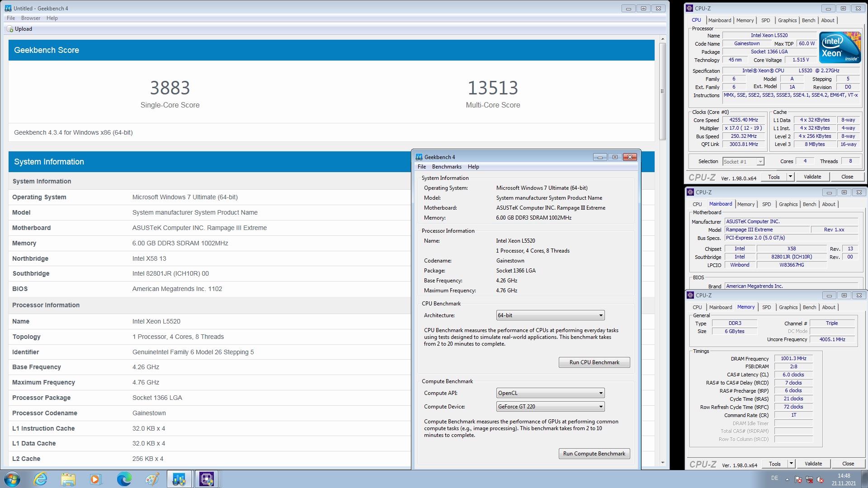Click Tools button in CPU-Z Memory window

coord(775,464)
